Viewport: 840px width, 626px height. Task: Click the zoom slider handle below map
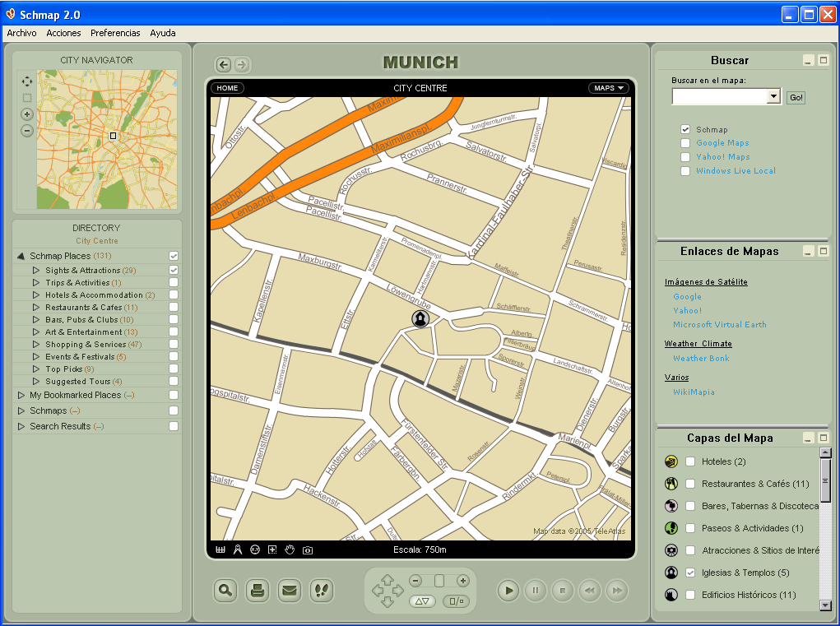click(439, 581)
